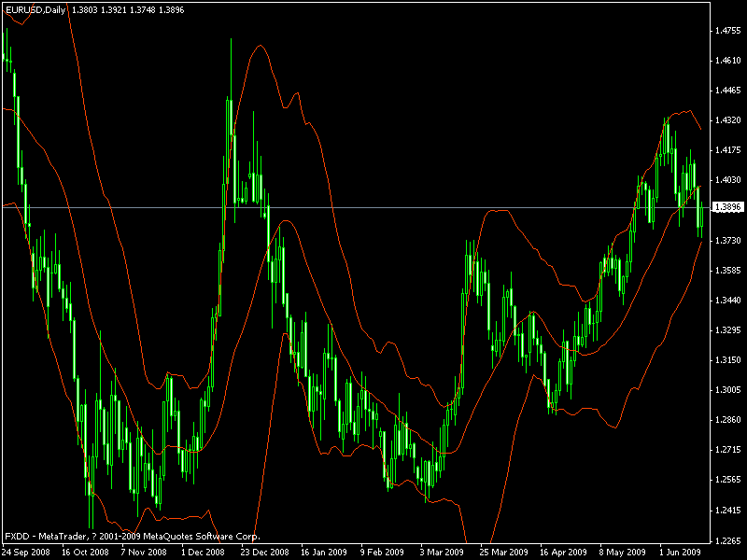Image resolution: width=747 pixels, height=560 pixels.
Task: Click the 3 Mar 2009 date label
Action: tap(442, 553)
